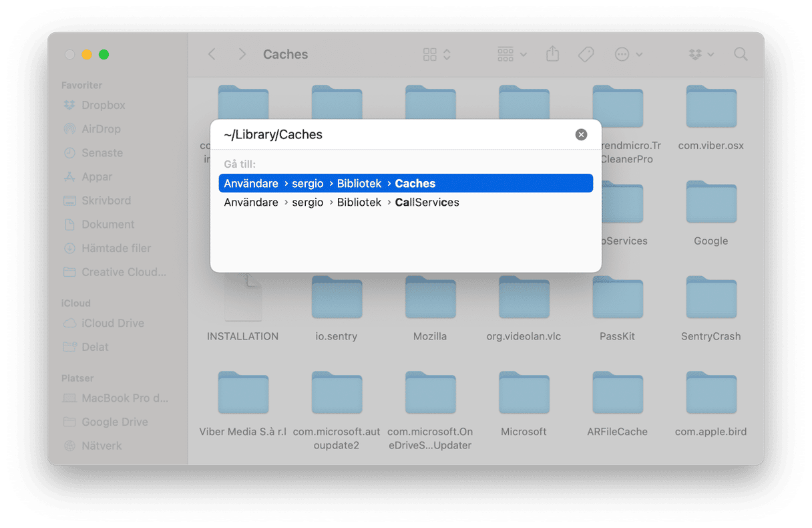Select the com.microsoft.autoupdate2 folder

pos(337,410)
